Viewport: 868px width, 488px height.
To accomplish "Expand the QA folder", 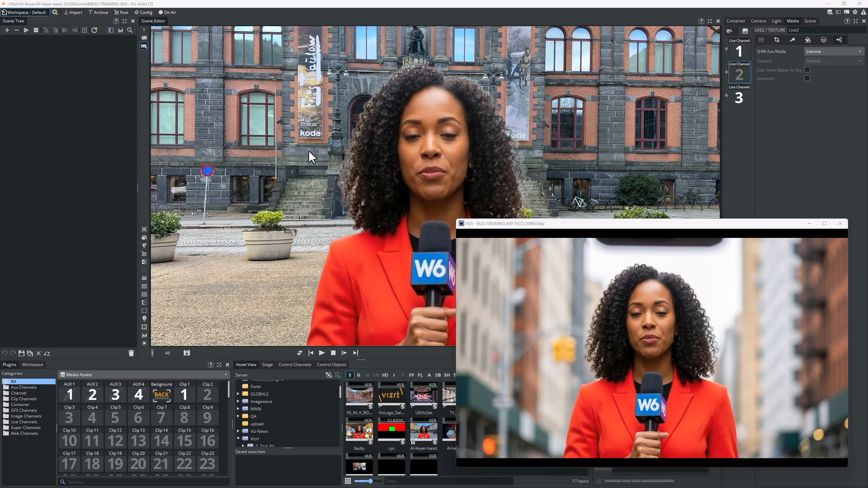I will point(238,416).
